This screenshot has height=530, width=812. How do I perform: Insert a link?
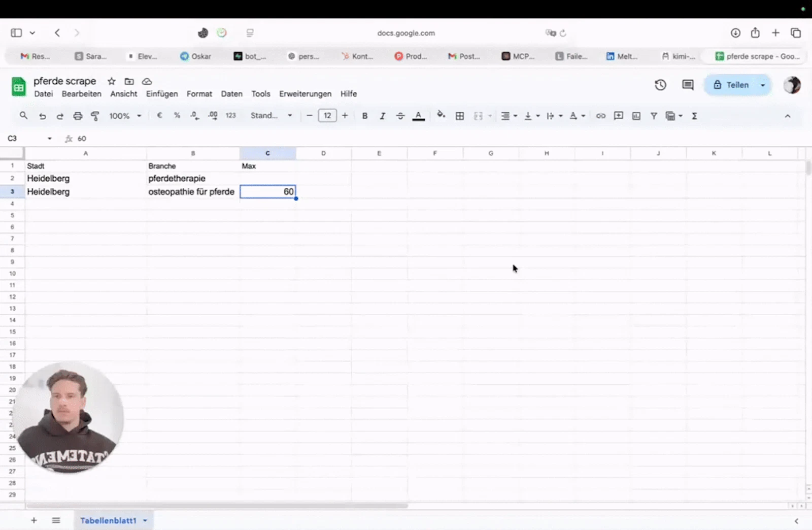click(x=600, y=116)
